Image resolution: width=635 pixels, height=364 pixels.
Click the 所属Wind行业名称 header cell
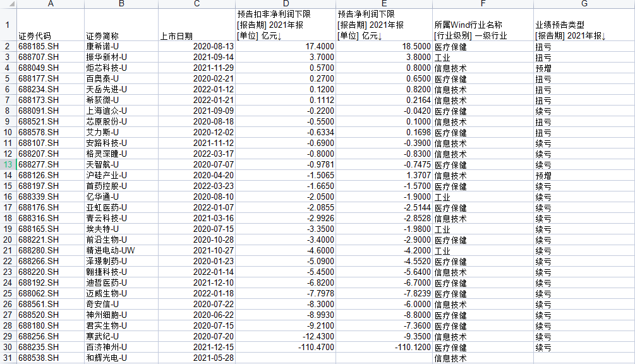[483, 24]
